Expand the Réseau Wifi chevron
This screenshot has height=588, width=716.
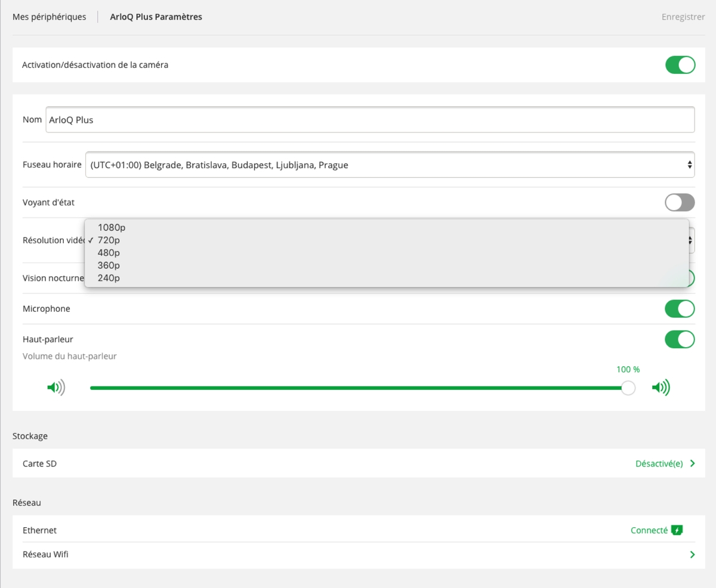pyautogui.click(x=692, y=555)
